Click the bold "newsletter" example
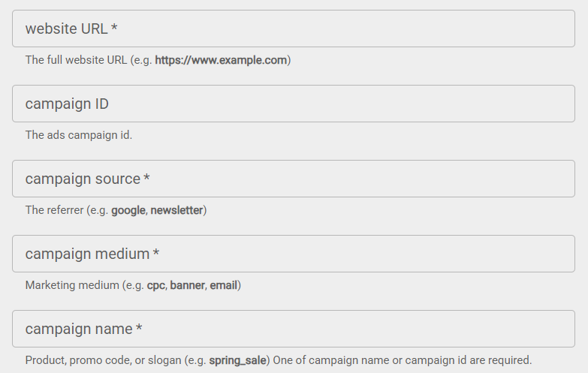Screen dimensions: 588x373 point(176,210)
